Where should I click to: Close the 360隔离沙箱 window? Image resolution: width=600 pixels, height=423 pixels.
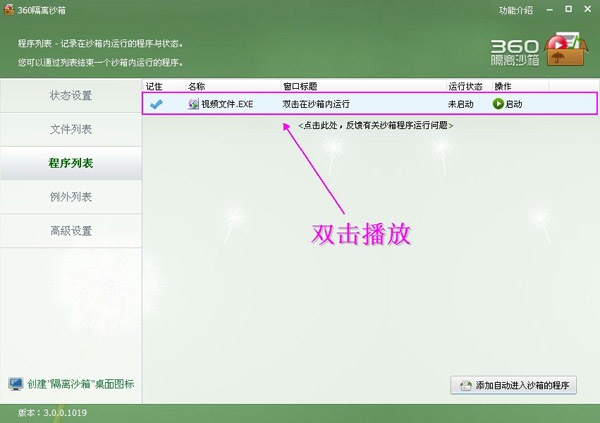pos(588,9)
